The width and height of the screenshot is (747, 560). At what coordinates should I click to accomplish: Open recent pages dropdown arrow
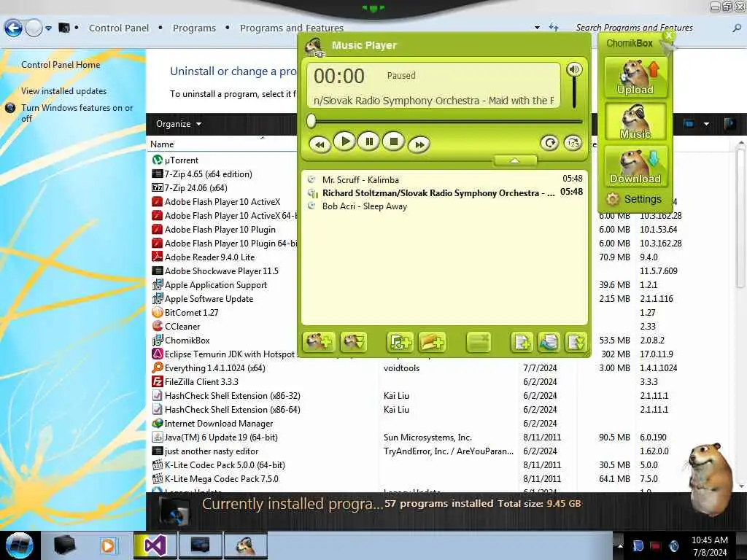(x=49, y=28)
